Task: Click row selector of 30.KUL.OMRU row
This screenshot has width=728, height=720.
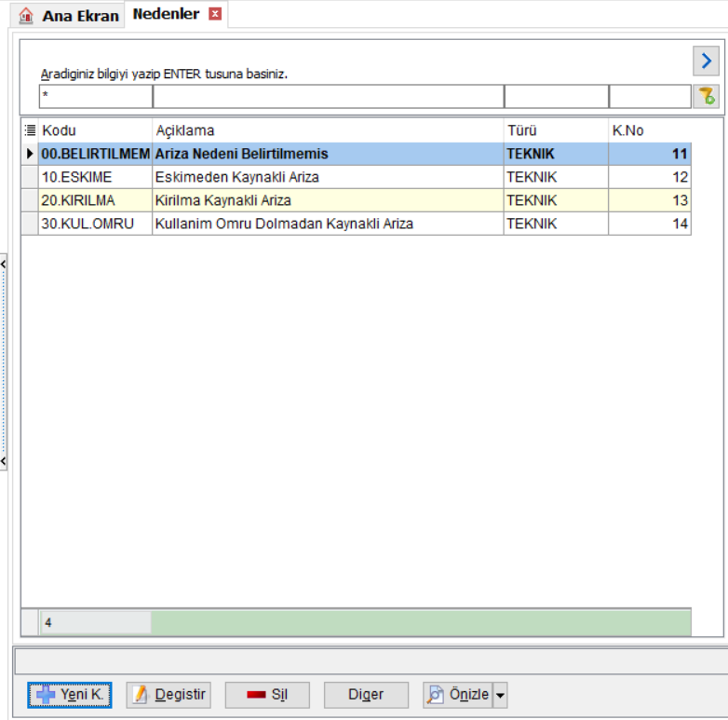Action: tap(30, 224)
